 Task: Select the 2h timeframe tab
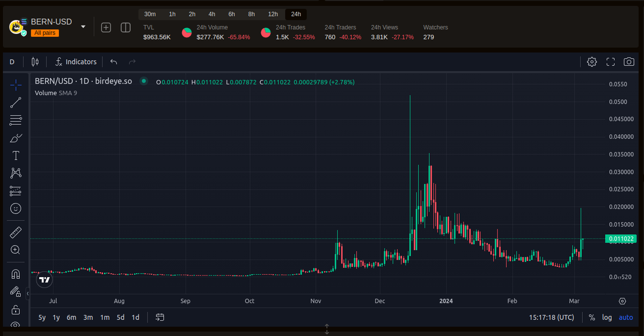point(192,14)
